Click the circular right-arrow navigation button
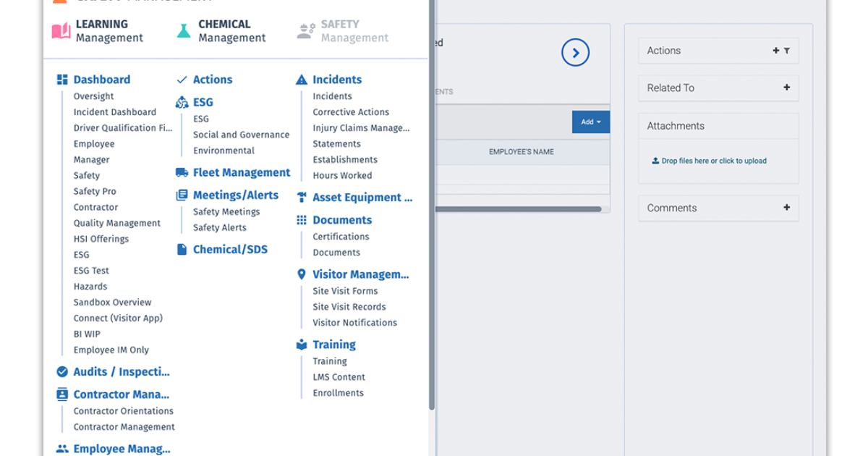868x456 pixels. (x=575, y=52)
